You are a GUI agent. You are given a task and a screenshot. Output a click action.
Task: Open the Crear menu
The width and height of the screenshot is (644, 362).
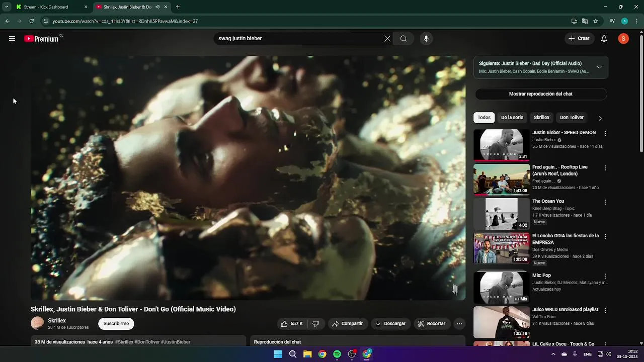click(x=579, y=39)
